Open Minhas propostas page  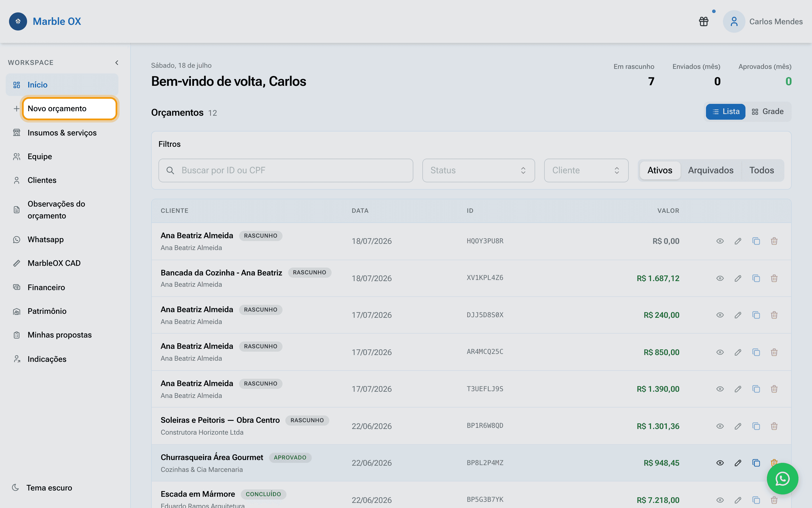(62, 335)
